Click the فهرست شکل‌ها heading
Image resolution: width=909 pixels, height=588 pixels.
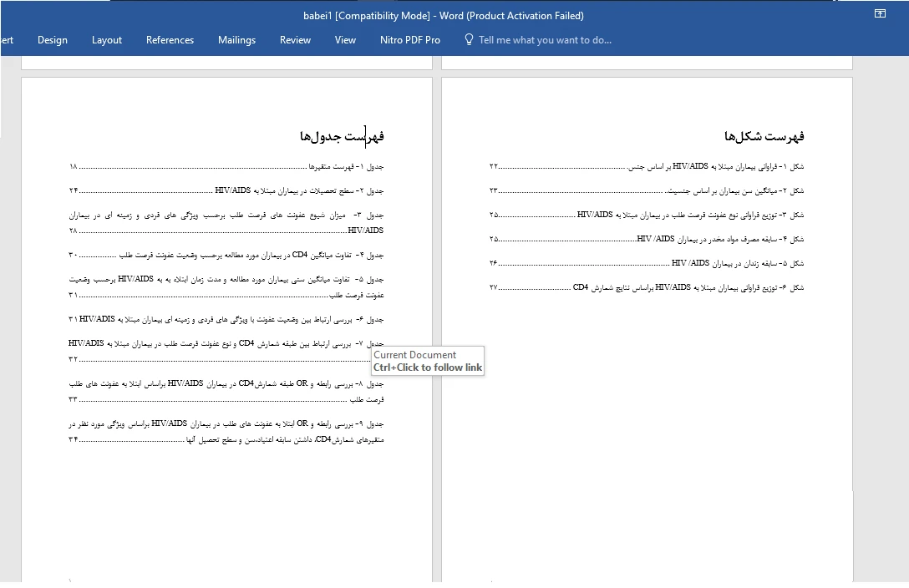(x=764, y=136)
